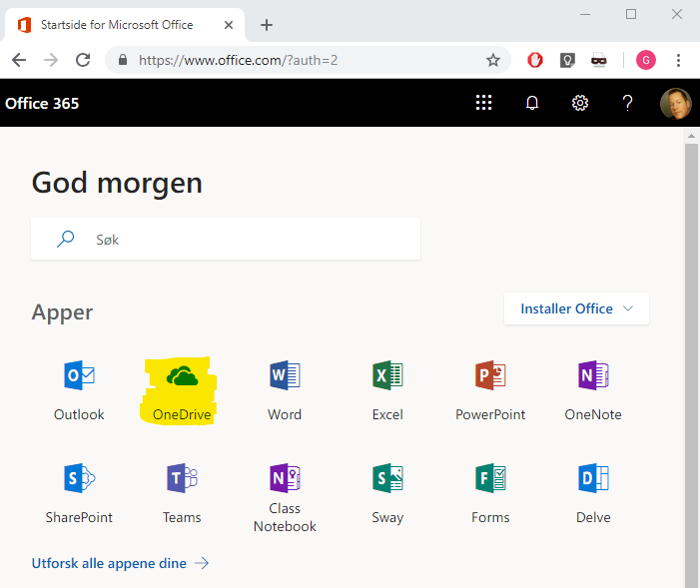Reload the current page
The width and height of the screenshot is (700, 588).
pyautogui.click(x=83, y=60)
